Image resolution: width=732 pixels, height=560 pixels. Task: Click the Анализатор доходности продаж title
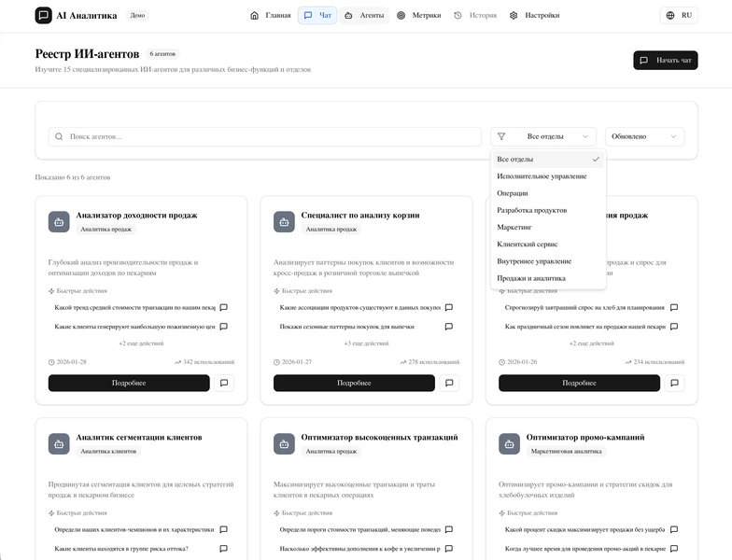(x=136, y=215)
